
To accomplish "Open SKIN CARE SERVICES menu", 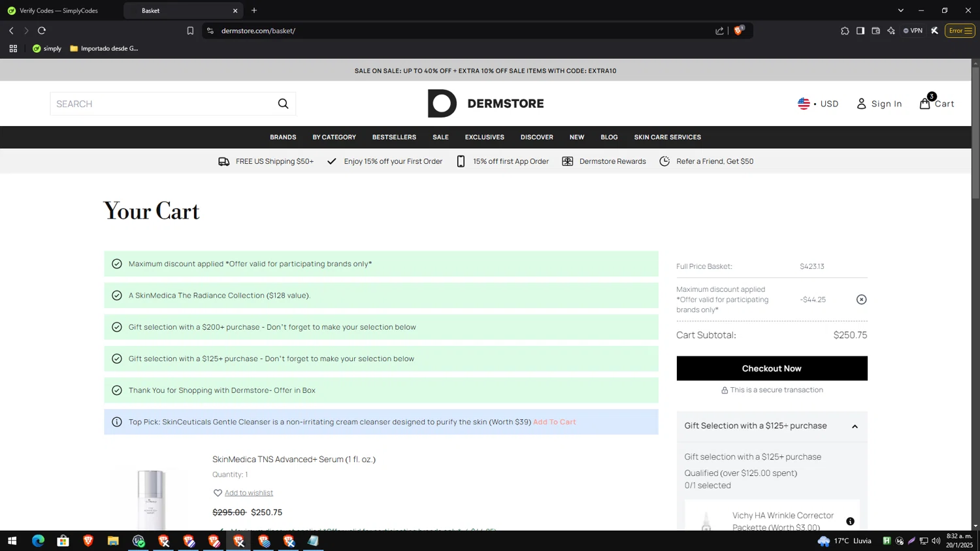I will point(667,137).
